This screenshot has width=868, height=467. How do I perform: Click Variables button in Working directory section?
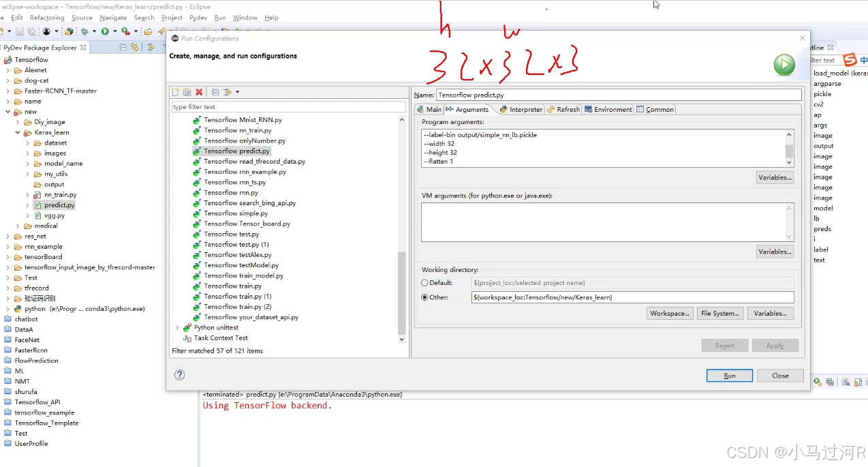point(771,314)
